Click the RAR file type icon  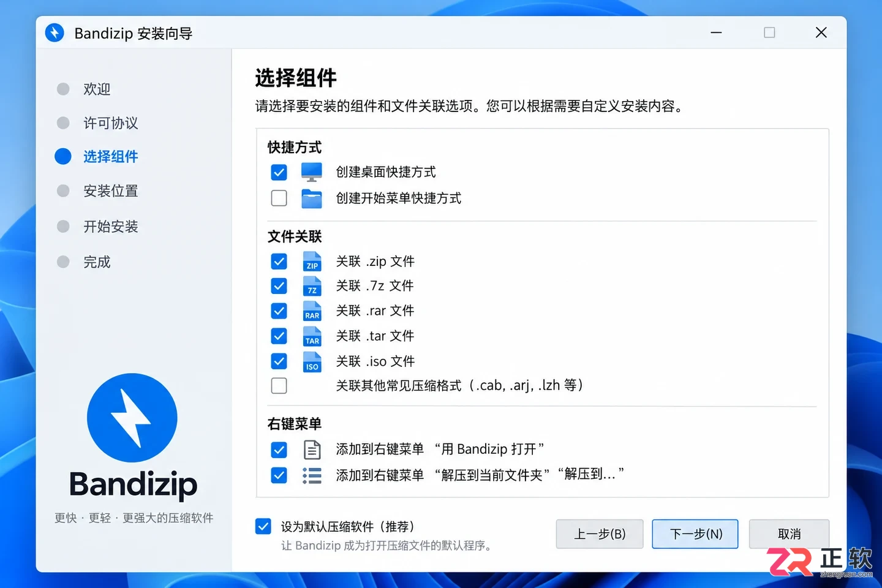(312, 311)
